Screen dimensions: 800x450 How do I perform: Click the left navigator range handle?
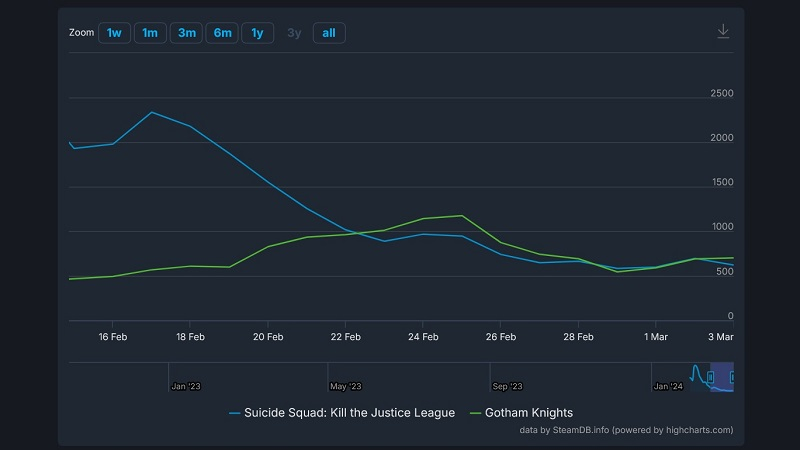[x=710, y=377]
